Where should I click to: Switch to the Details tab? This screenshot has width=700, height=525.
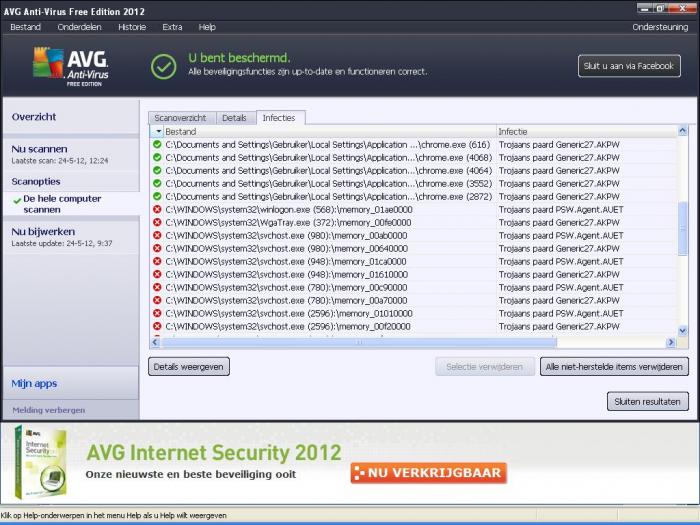(234, 118)
